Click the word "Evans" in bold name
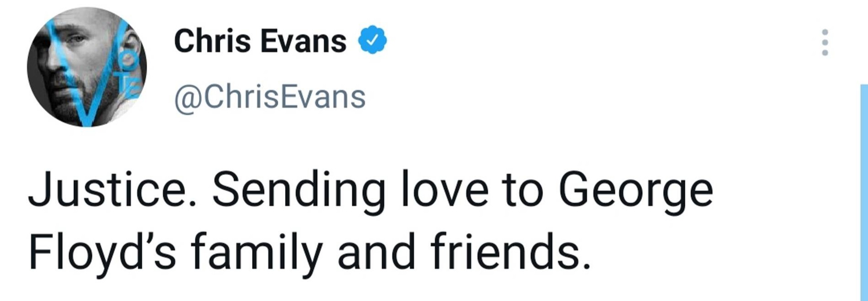Viewport: 868px width, 301px height. click(x=303, y=41)
